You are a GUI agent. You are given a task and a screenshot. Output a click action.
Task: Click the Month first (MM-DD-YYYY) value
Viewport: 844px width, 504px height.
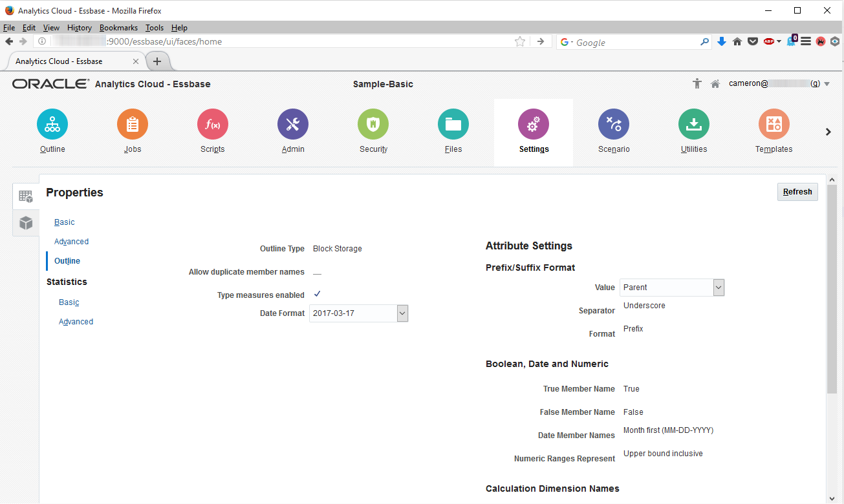coord(668,430)
